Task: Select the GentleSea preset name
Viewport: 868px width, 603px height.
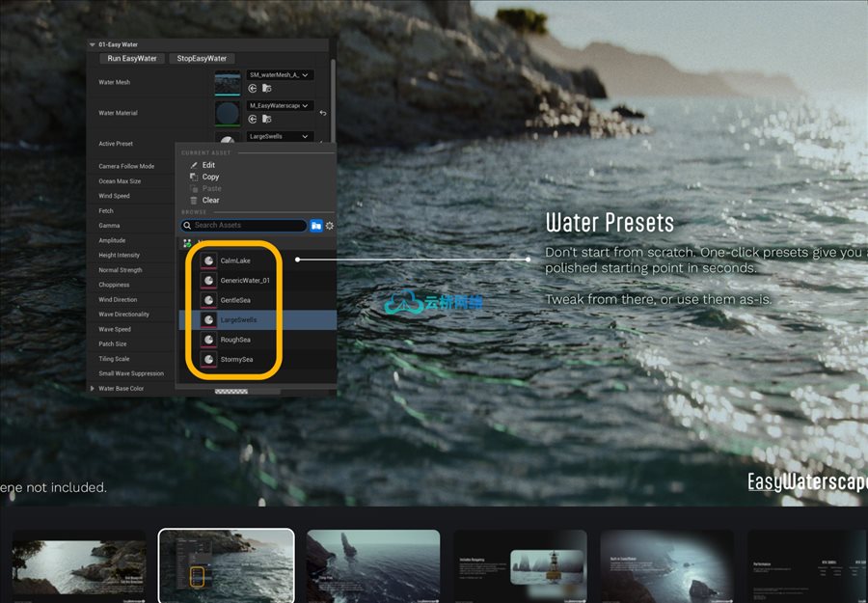Action: point(235,300)
